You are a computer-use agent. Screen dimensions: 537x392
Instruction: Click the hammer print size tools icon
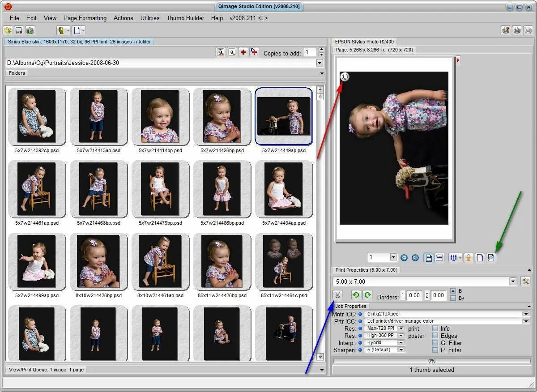click(525, 281)
